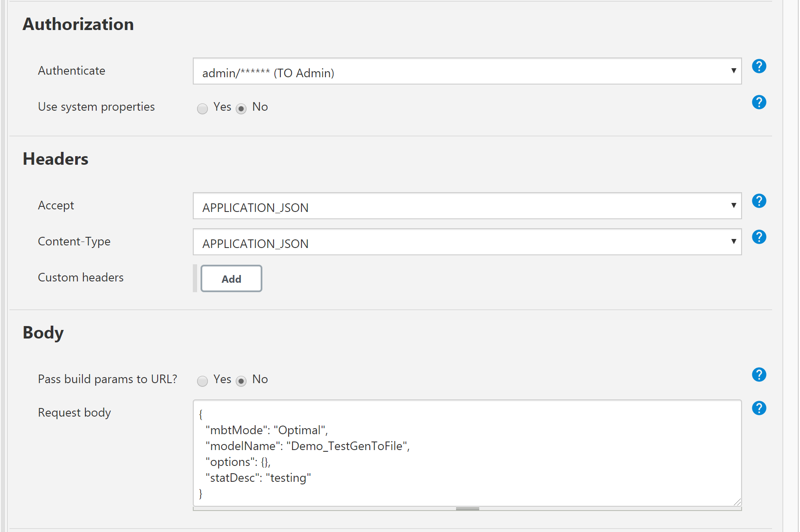Select No for Use system properties
Image resolution: width=800 pixels, height=532 pixels.
pos(241,109)
